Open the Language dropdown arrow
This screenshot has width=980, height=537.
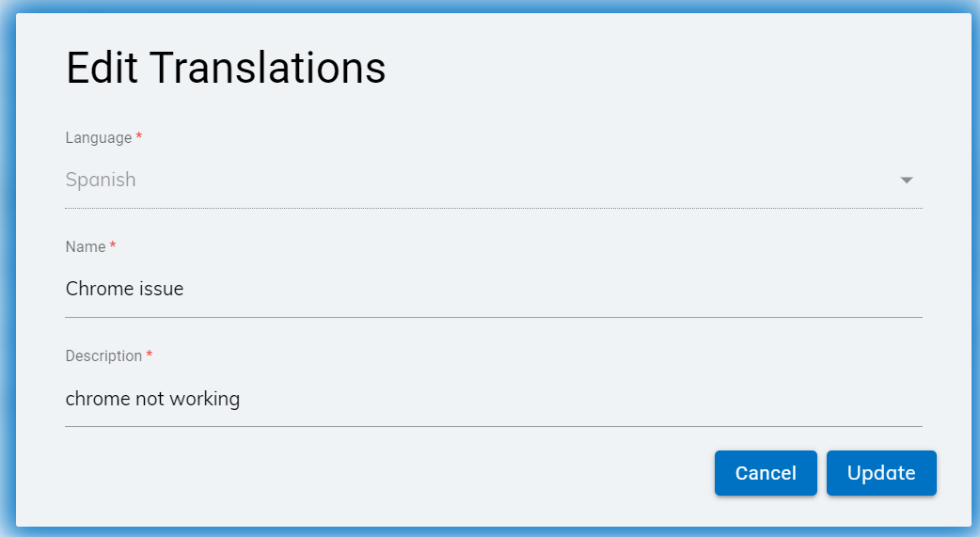[x=906, y=180]
